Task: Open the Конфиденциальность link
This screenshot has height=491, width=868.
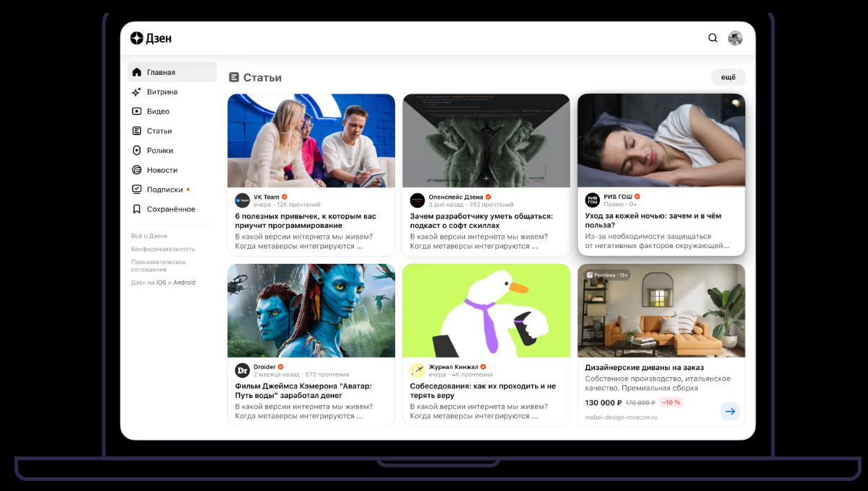Action: click(x=163, y=249)
